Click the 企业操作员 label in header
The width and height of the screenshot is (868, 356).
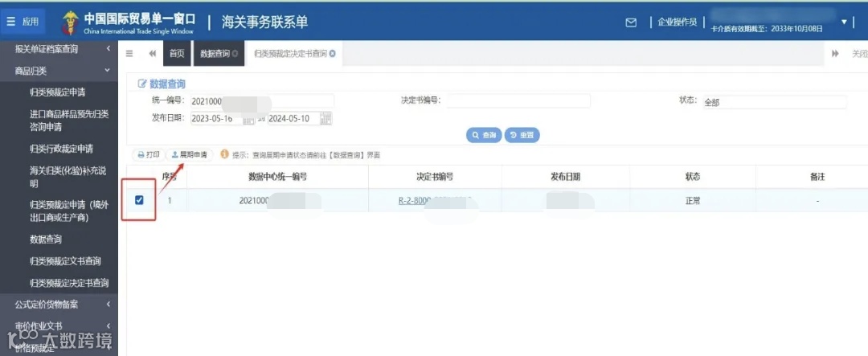[677, 23]
